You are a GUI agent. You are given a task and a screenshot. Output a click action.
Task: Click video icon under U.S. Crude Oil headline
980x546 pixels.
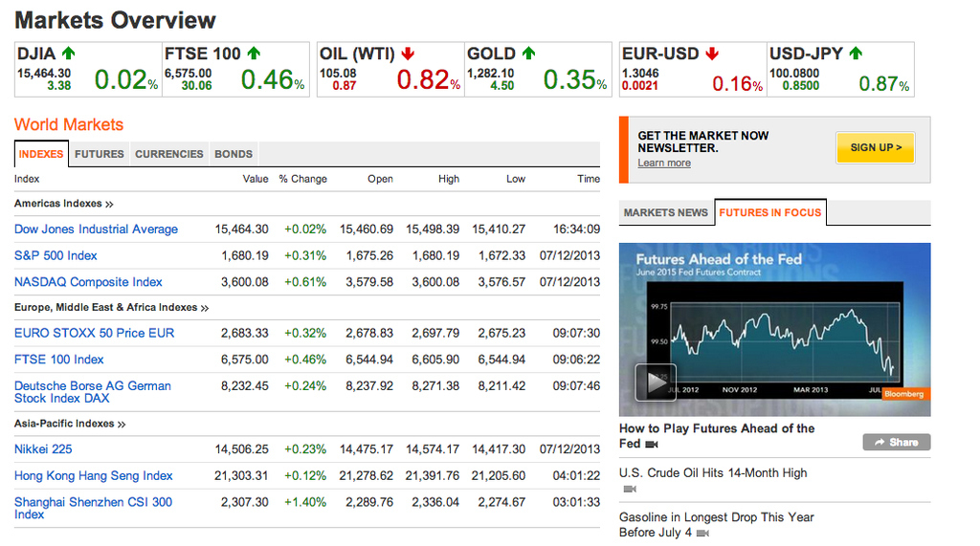pos(630,490)
